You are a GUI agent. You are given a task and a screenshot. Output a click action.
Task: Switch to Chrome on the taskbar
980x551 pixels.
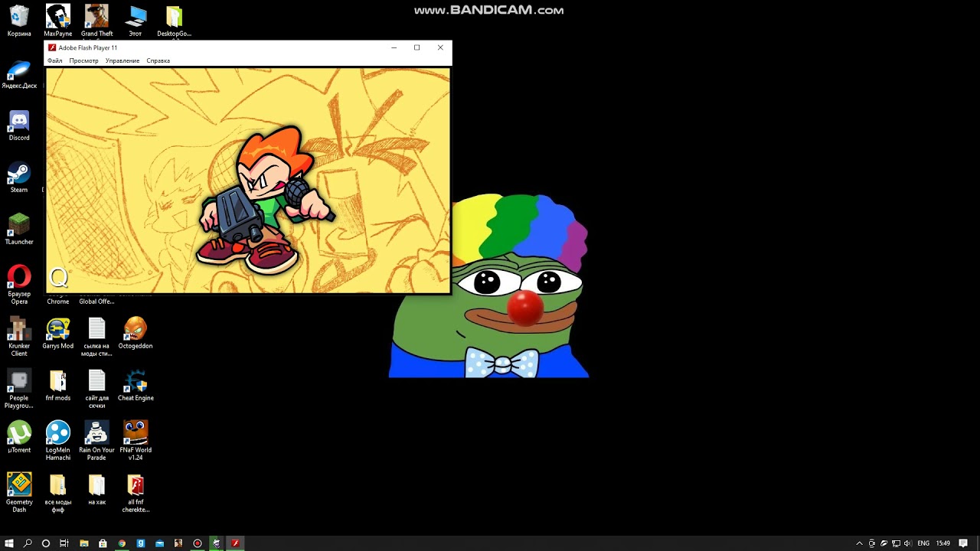[x=122, y=543]
